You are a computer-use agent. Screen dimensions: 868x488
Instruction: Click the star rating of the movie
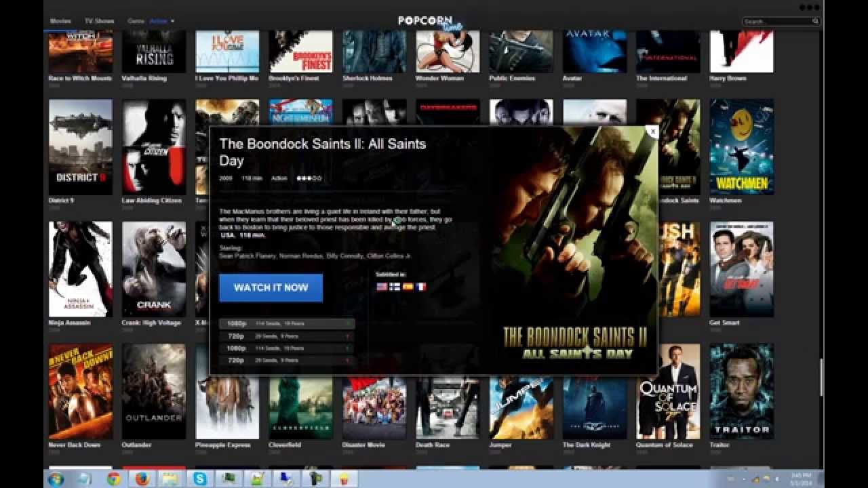point(309,178)
